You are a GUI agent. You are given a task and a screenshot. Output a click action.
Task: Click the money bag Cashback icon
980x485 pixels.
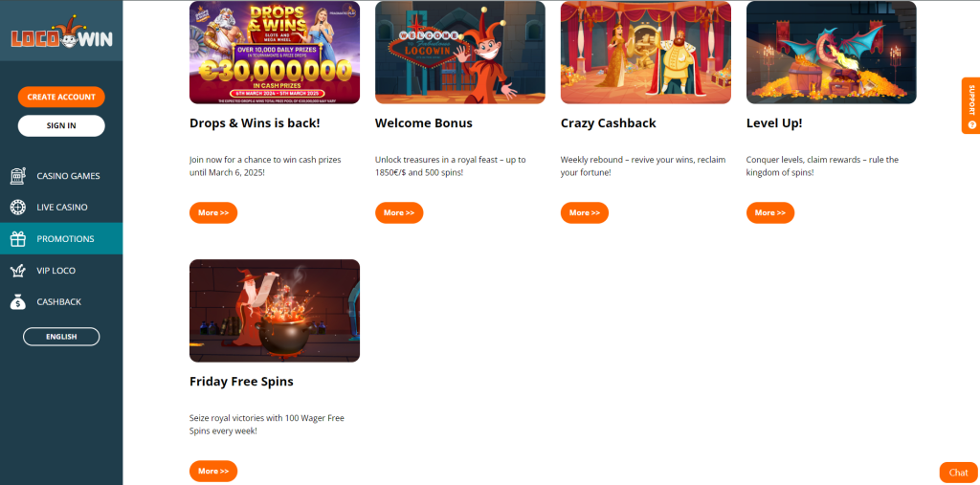point(18,302)
